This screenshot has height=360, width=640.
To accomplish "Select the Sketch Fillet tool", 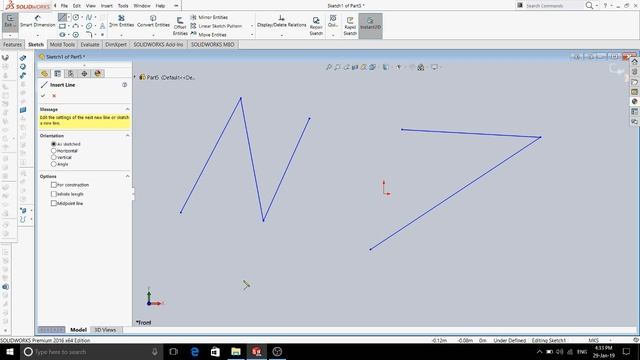I will tap(89, 35).
